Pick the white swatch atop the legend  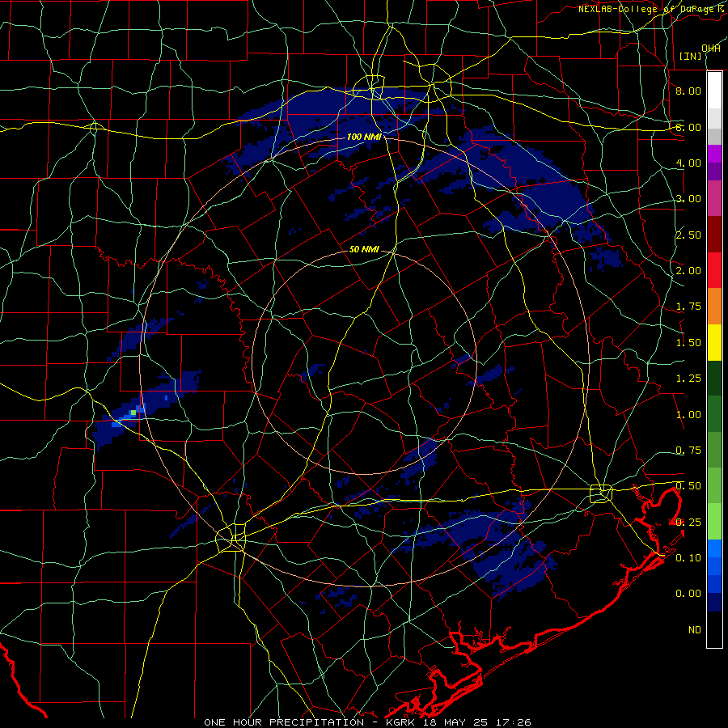[x=714, y=90]
